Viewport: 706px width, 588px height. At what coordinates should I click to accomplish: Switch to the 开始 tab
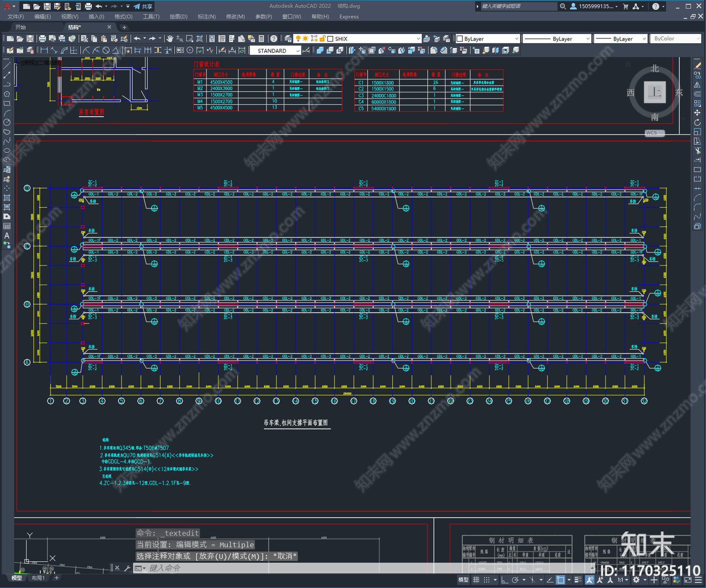tap(21, 27)
